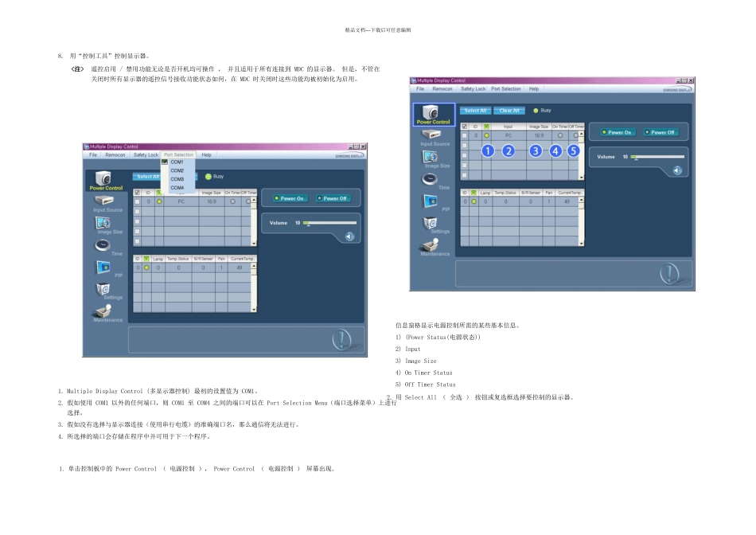Open Safety Lock menu in the COM menu window
Viewport: 756px width, 535px height.
tap(146, 155)
